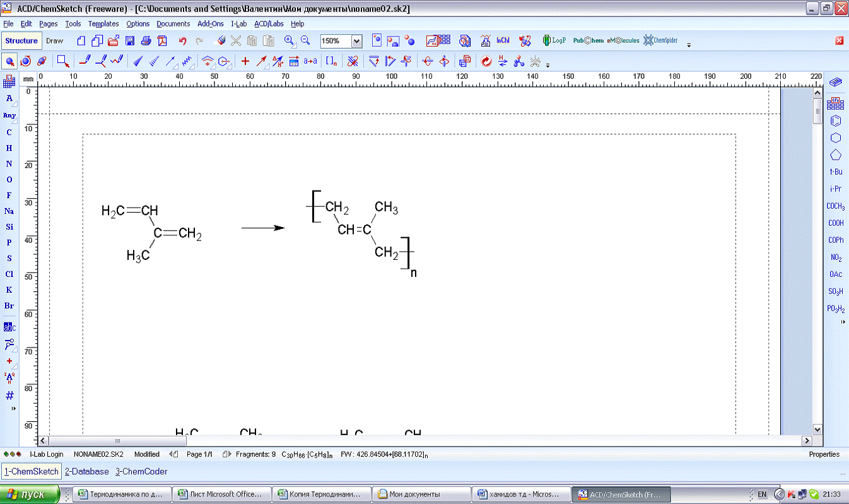Viewport: 849px width, 504px height.
Task: Switch to Structure mode
Action: (21, 41)
